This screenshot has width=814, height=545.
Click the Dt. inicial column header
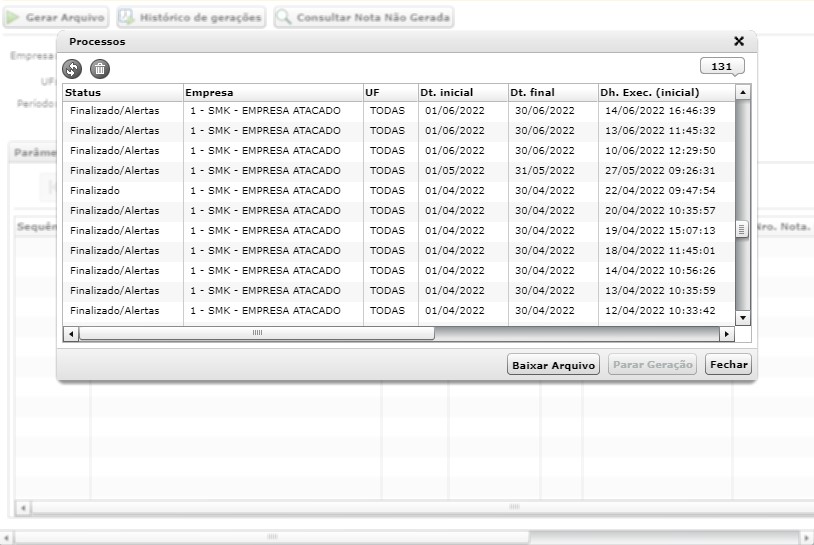point(463,92)
